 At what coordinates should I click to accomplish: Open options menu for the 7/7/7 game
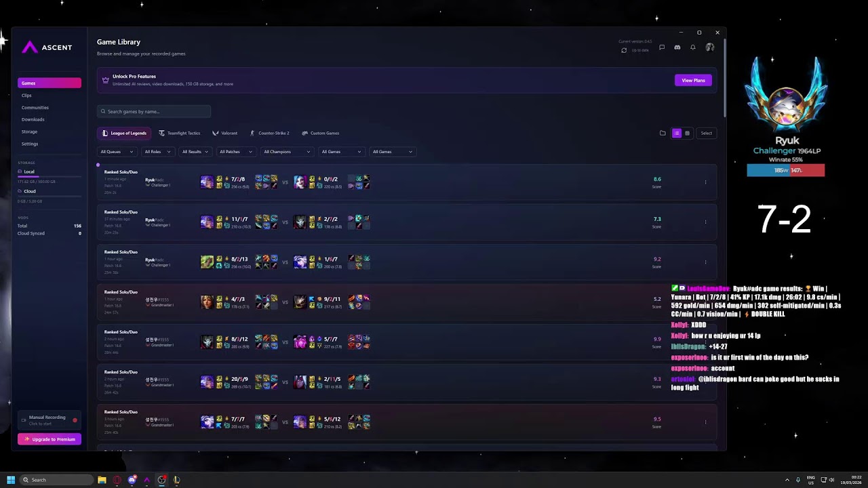point(705,422)
